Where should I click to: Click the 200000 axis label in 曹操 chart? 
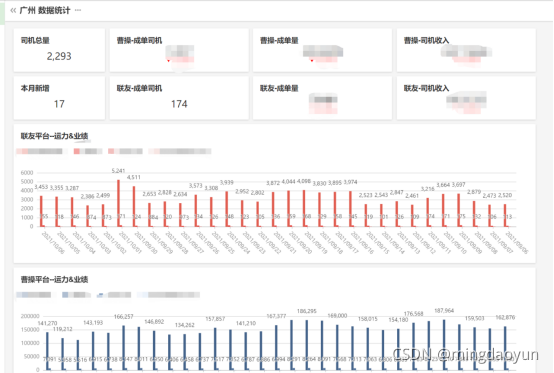tap(30, 316)
